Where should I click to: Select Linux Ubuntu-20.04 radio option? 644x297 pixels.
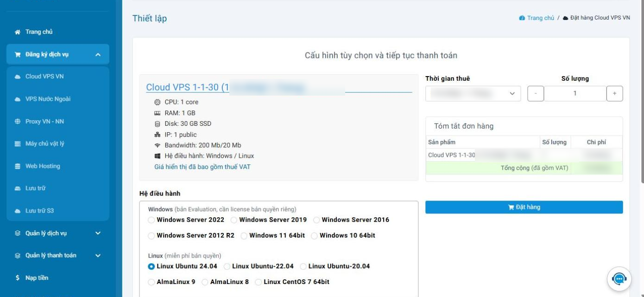(x=303, y=266)
